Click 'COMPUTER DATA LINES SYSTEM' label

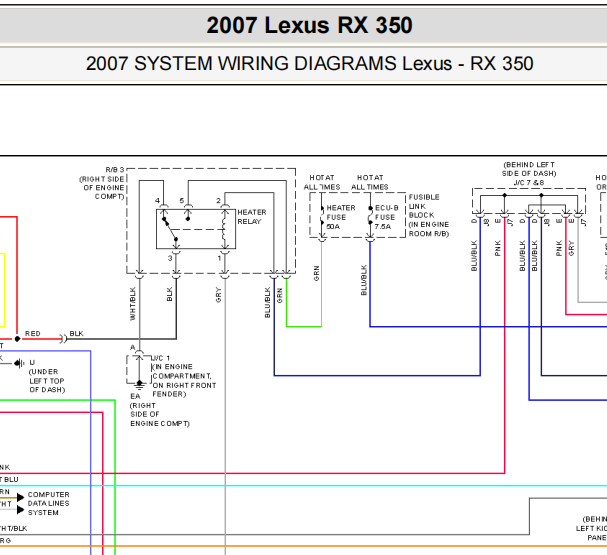click(x=48, y=504)
